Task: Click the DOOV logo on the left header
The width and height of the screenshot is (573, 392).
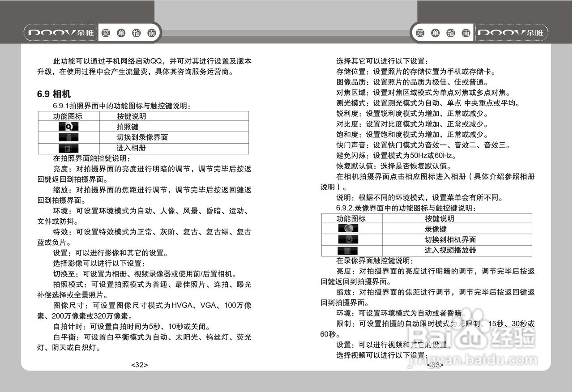Action: coord(60,33)
